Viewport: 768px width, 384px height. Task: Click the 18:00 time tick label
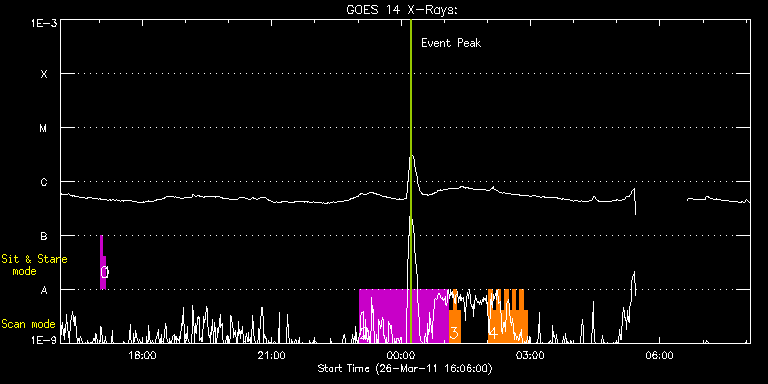(x=143, y=355)
